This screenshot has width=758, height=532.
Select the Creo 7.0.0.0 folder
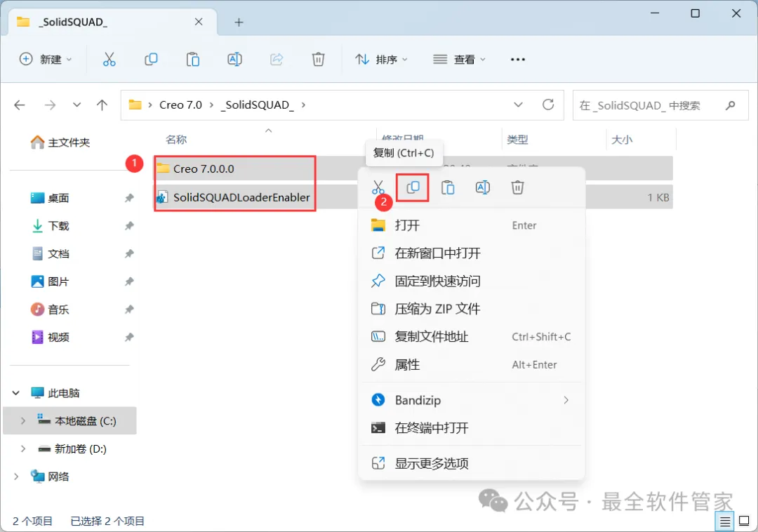coord(203,168)
